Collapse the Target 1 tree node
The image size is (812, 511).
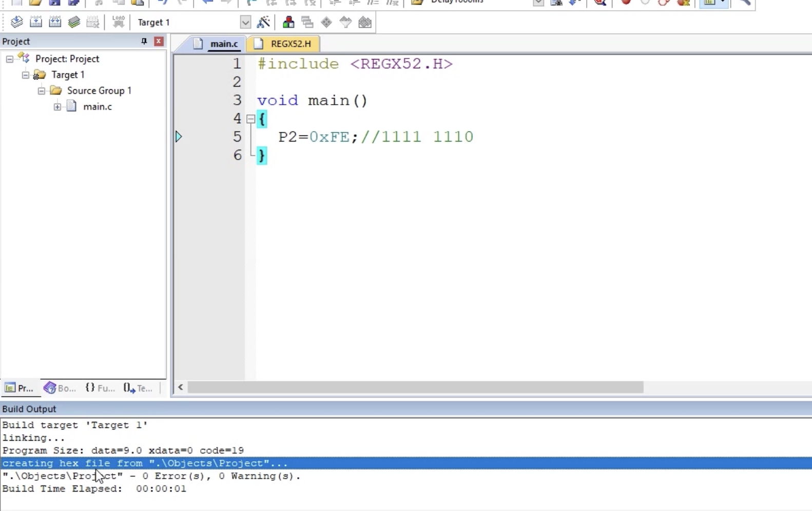25,75
